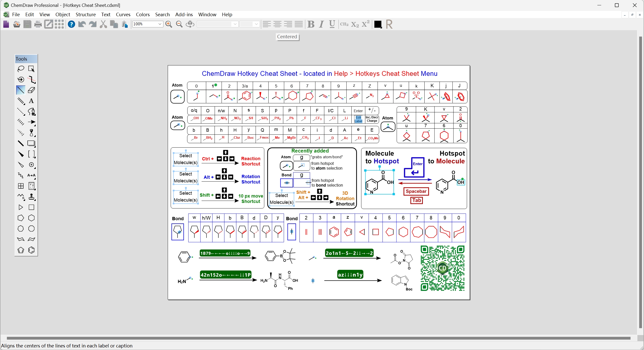The height and width of the screenshot is (350, 644).
Task: Open the color swatch dropdown arrow
Action: click(x=381, y=27)
